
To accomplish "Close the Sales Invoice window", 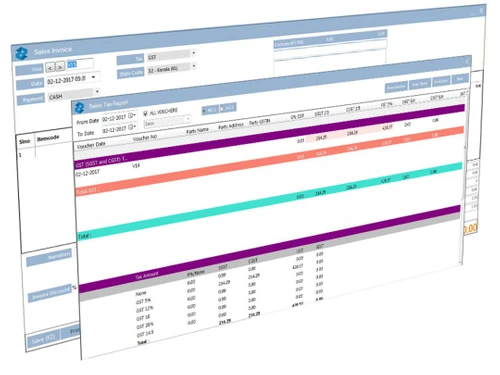I will (481, 10).
